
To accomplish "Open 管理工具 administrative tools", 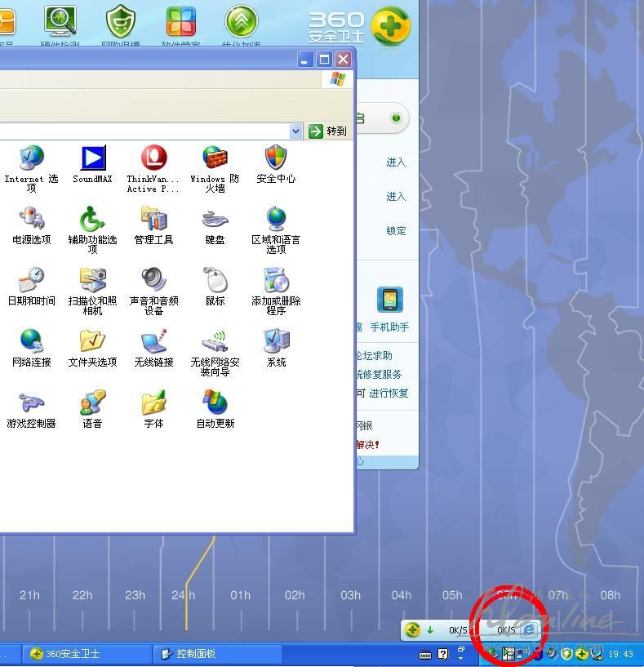I will point(153,226).
